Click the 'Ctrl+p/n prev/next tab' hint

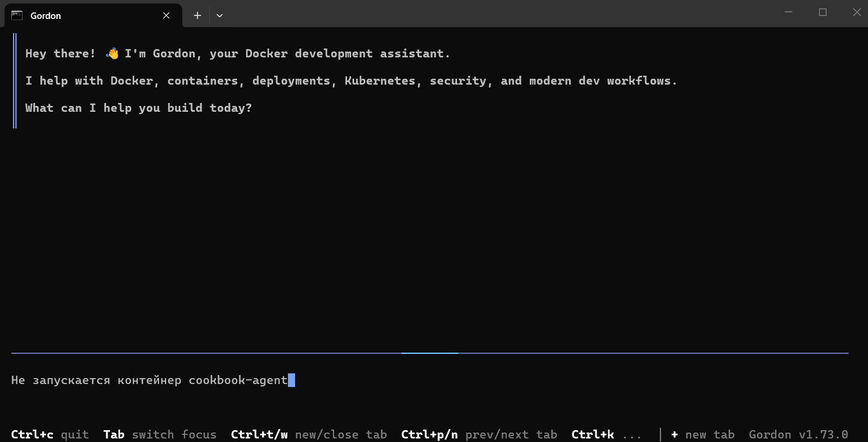(x=479, y=435)
